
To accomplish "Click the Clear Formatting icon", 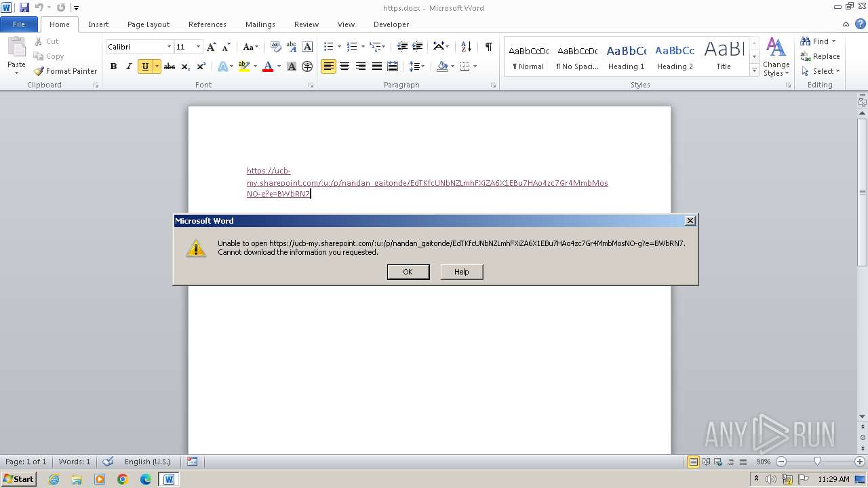I will pyautogui.click(x=275, y=47).
